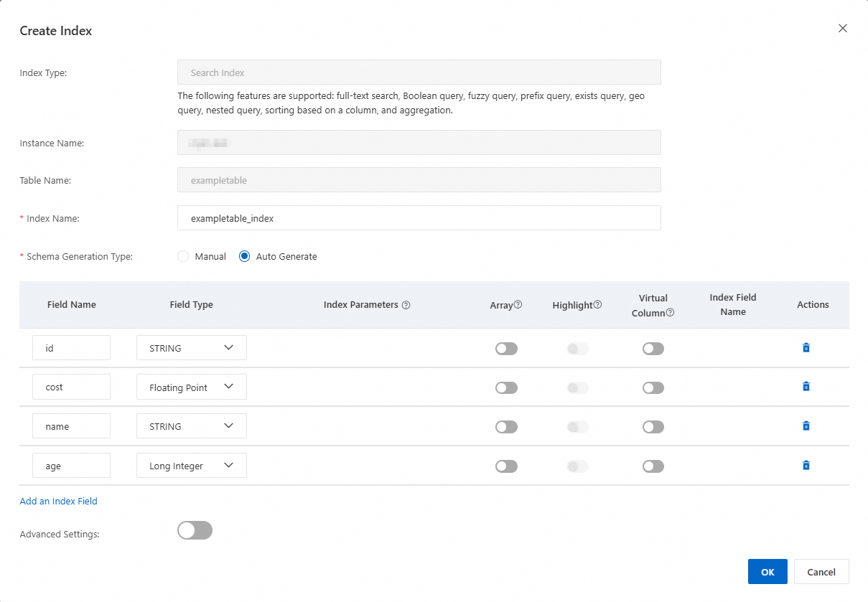Screen dimensions: 868x602
Task: Enable Array toggle for id field
Action: point(506,349)
